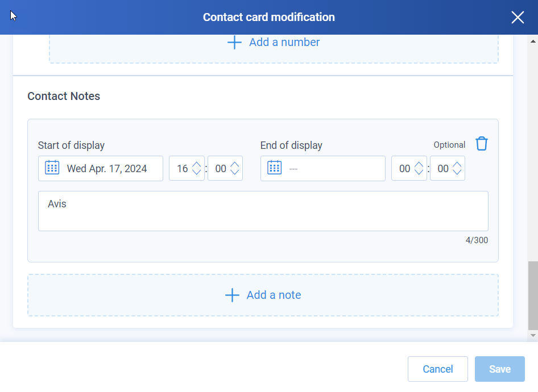This screenshot has width=538, height=392.
Task: Open the Start of display calendar icon
Action: [52, 168]
